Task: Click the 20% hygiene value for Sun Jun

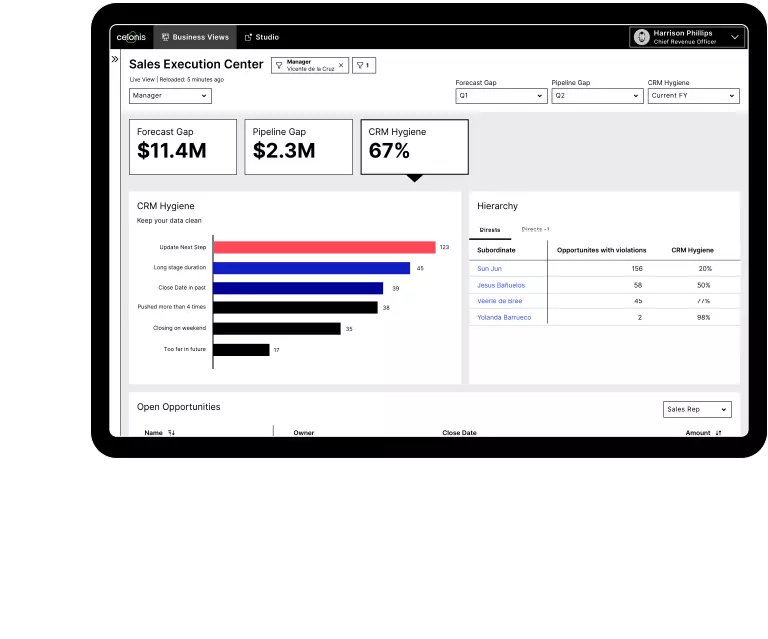Action: click(705, 269)
